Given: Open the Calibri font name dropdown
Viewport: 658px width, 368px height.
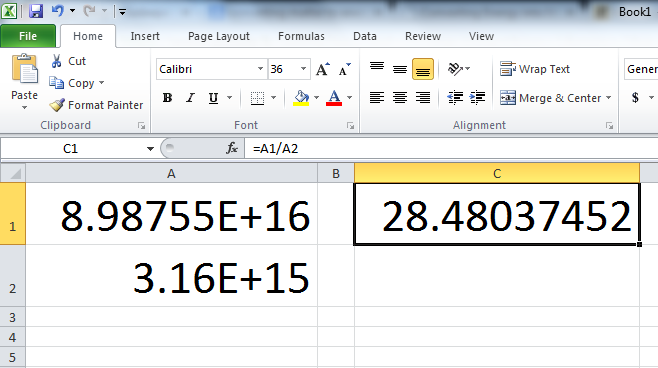Looking at the screenshot, I should [x=261, y=69].
